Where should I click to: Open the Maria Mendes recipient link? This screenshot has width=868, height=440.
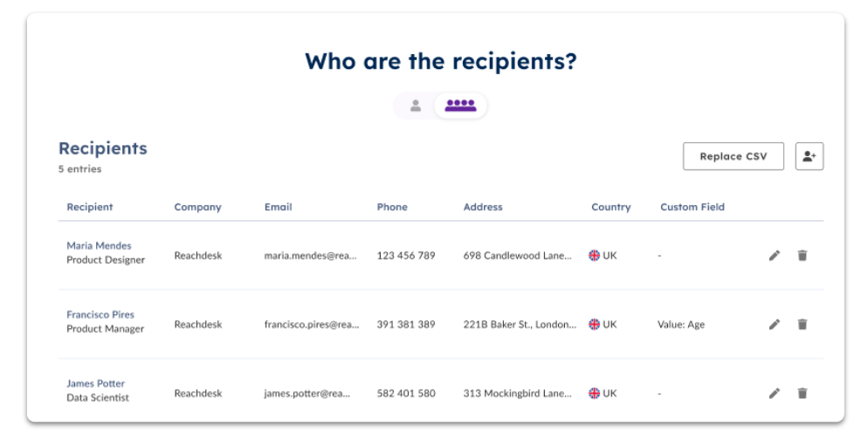tap(99, 245)
